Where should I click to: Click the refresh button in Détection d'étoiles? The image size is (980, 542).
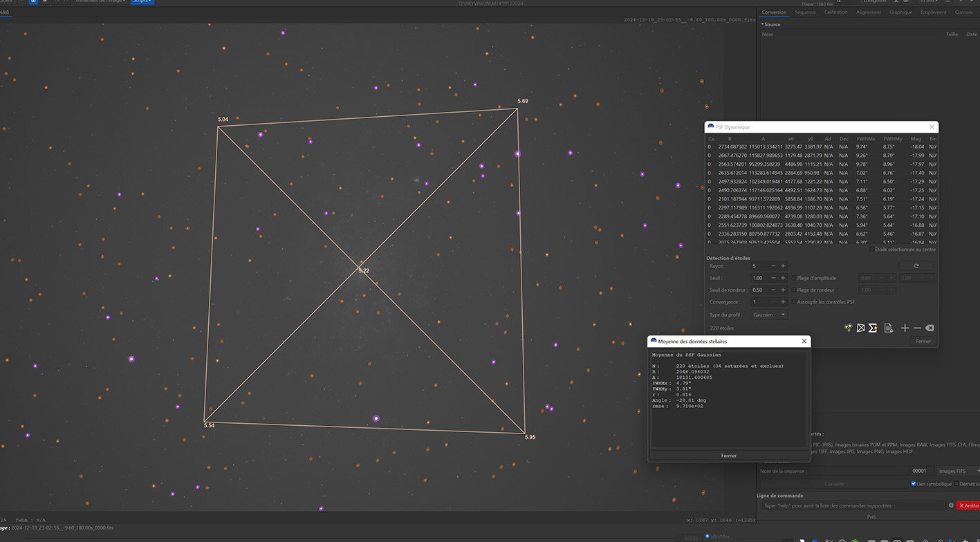point(916,266)
